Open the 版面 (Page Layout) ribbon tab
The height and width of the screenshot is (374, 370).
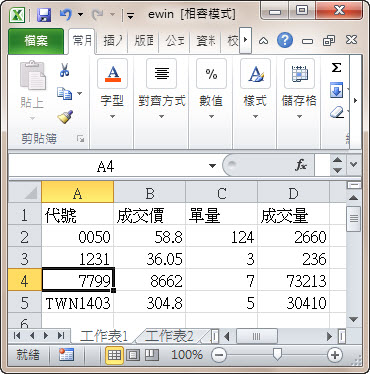(x=144, y=41)
